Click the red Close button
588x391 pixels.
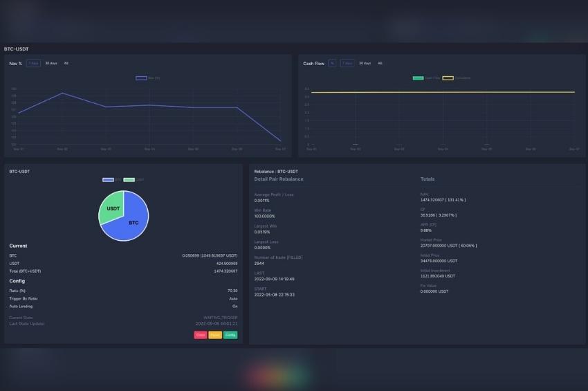click(x=201, y=335)
